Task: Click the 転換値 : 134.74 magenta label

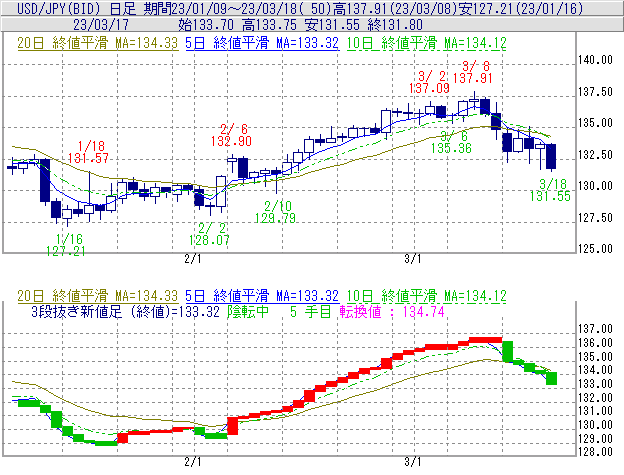Action: (x=392, y=312)
